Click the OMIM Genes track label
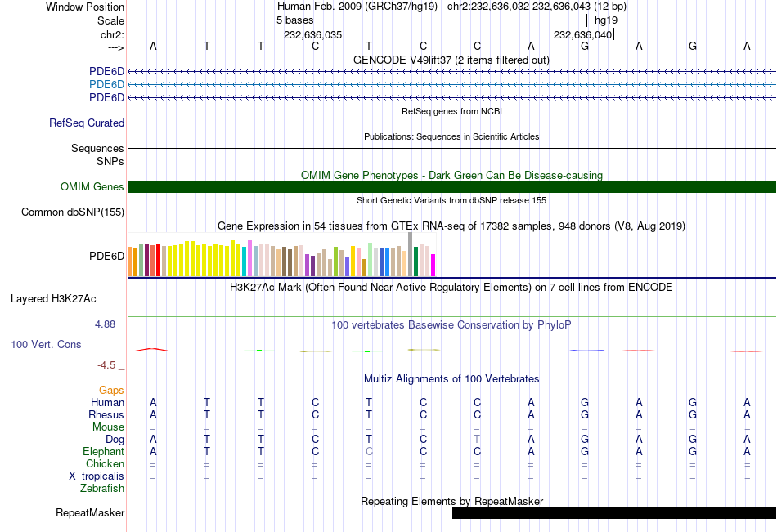The image size is (777, 532). (x=92, y=187)
